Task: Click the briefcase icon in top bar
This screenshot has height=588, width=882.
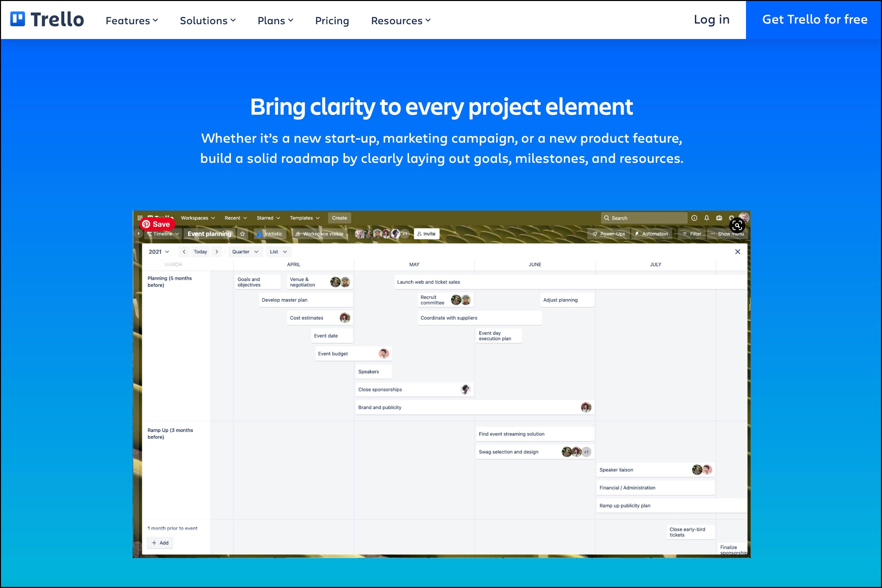Action: pos(719,218)
